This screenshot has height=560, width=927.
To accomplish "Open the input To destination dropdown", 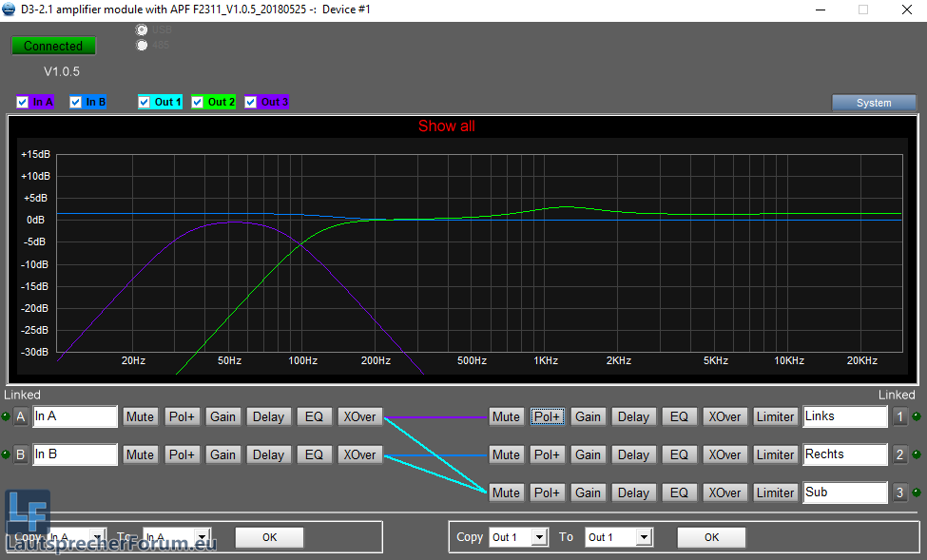I will click(x=201, y=537).
